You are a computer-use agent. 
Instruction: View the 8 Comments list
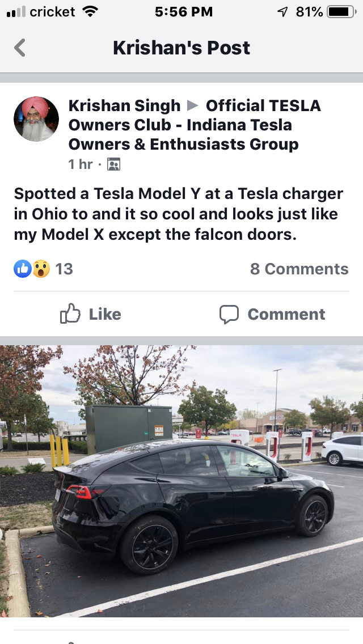tap(299, 269)
